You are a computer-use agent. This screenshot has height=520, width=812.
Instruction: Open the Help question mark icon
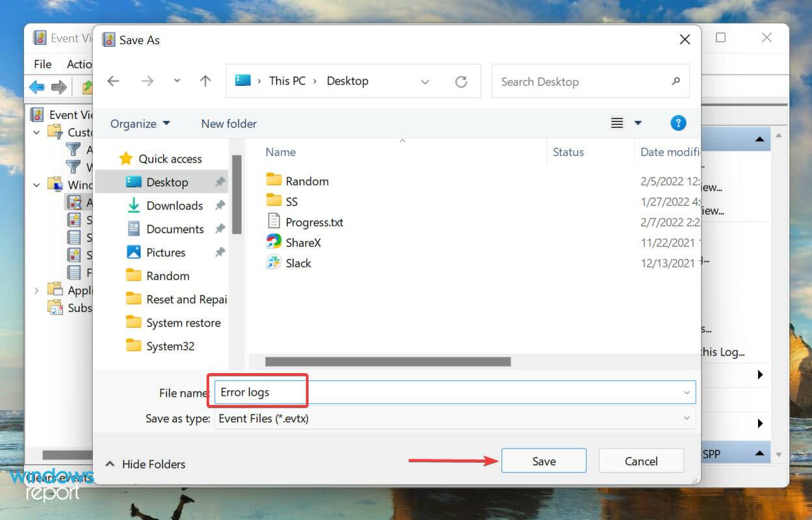coord(678,123)
